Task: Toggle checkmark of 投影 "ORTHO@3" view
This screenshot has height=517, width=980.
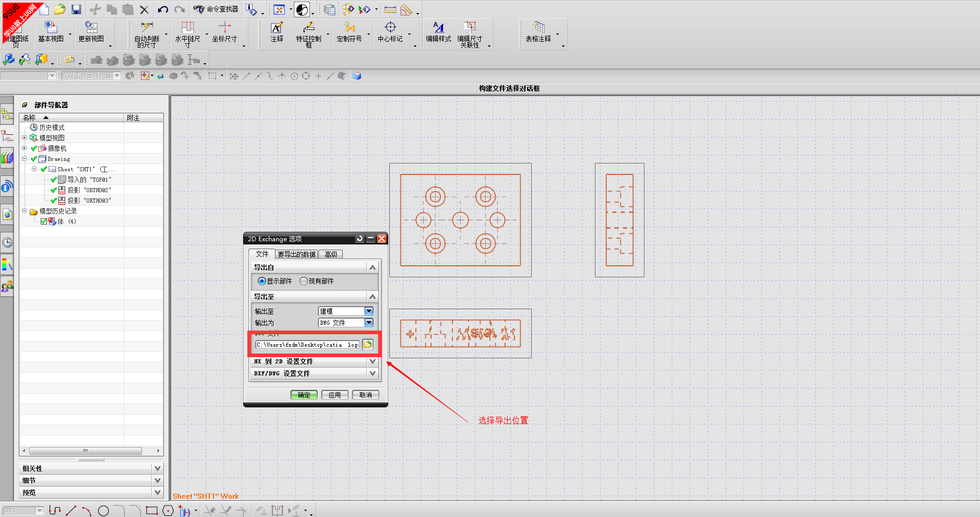Action: (53, 201)
